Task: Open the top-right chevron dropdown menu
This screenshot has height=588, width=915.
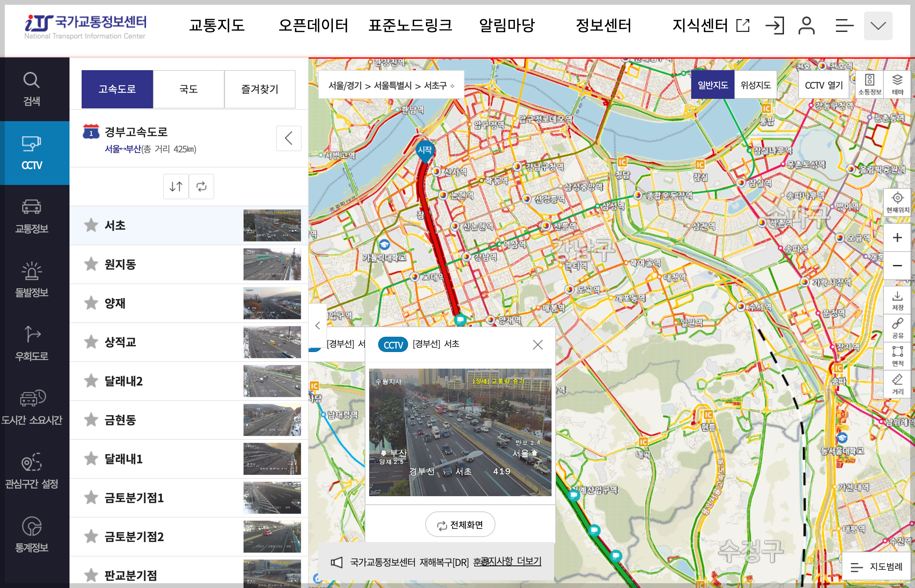Action: (x=878, y=26)
